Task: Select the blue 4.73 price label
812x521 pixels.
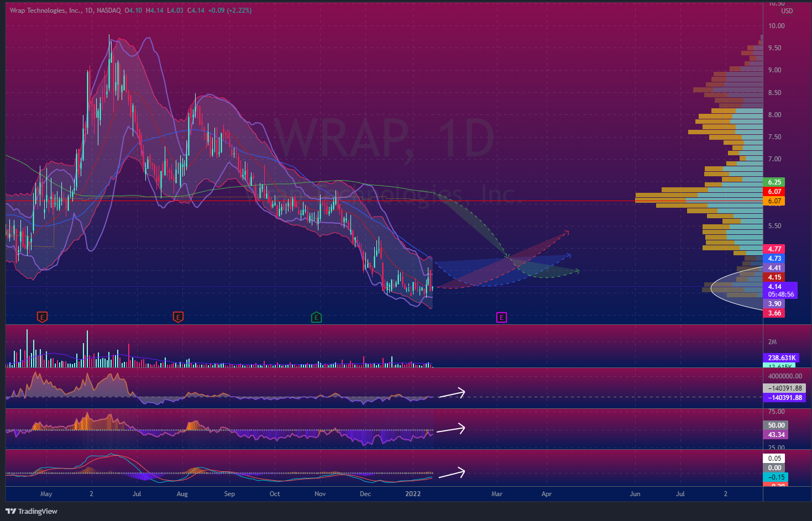Action: tap(774, 259)
